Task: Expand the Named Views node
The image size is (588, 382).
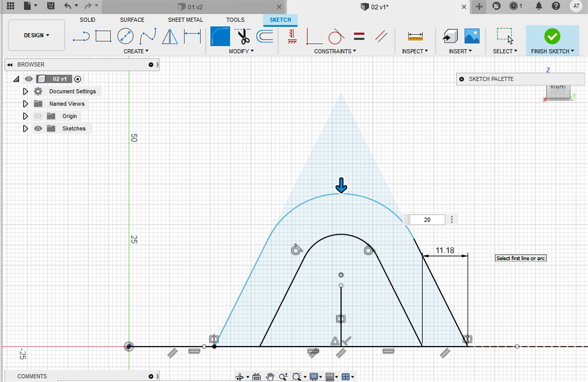Action: (25, 104)
